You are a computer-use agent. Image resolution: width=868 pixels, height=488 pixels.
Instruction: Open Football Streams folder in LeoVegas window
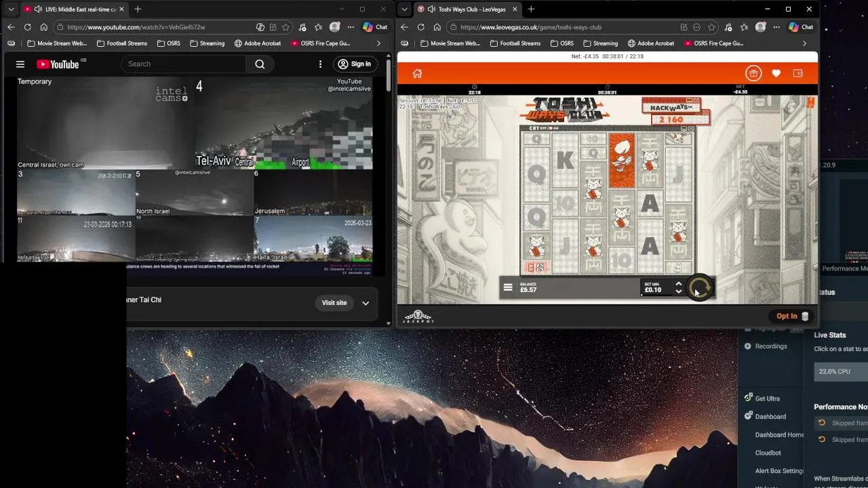(515, 43)
